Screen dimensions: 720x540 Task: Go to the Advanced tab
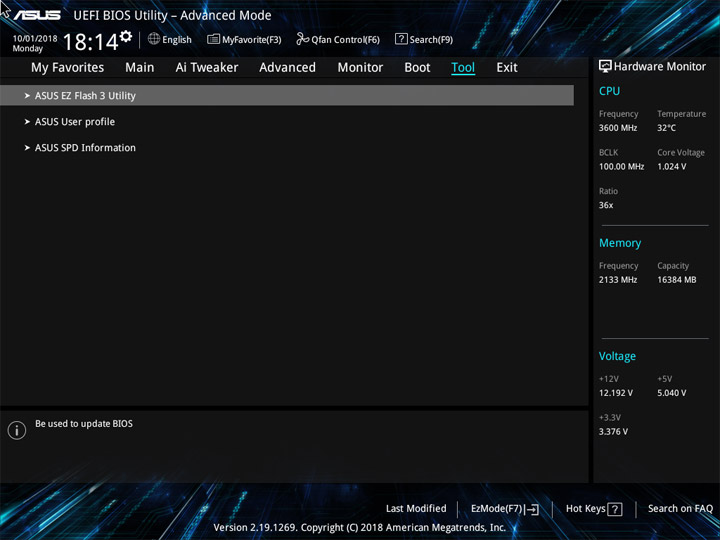pos(287,68)
